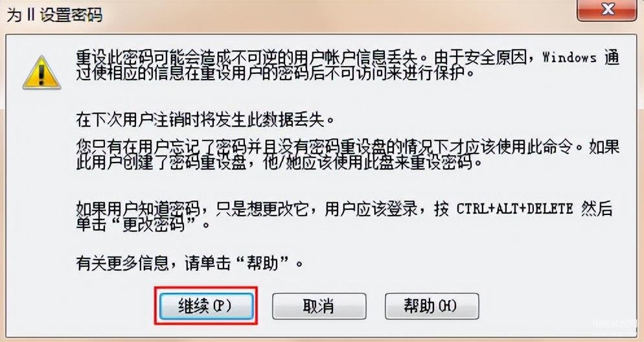Click the paragraph starting with 如果用户知道密码

344,217
